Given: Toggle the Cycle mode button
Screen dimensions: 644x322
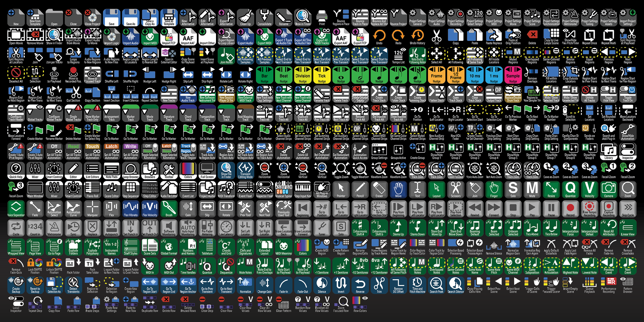Looking at the screenshot, I should [x=16, y=228].
